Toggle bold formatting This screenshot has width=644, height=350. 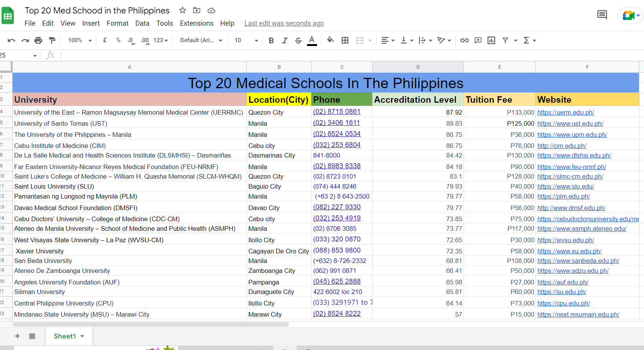[271, 40]
